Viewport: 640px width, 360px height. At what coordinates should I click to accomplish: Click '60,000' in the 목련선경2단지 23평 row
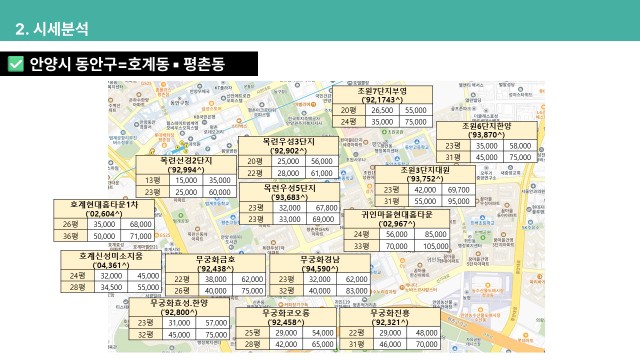click(x=220, y=192)
